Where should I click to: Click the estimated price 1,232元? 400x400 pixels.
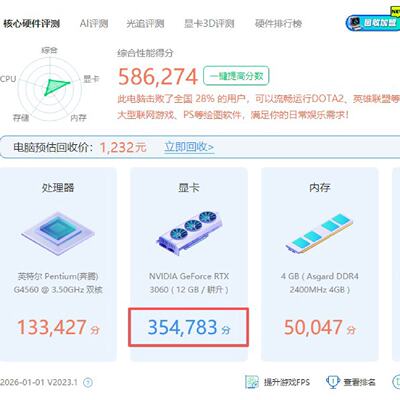pyautogui.click(x=123, y=147)
